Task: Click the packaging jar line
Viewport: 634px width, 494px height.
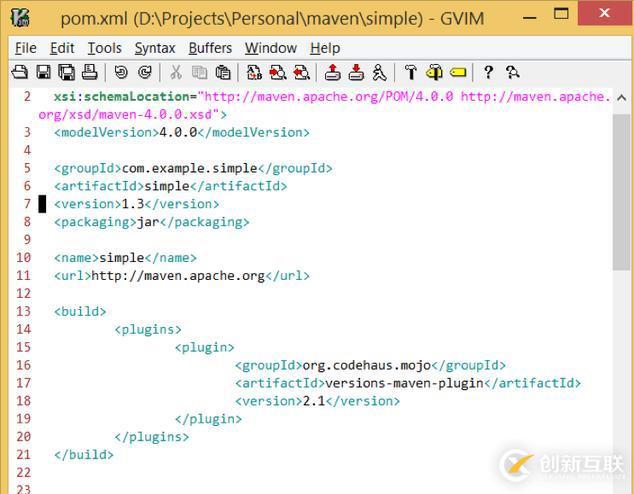Action: [152, 222]
